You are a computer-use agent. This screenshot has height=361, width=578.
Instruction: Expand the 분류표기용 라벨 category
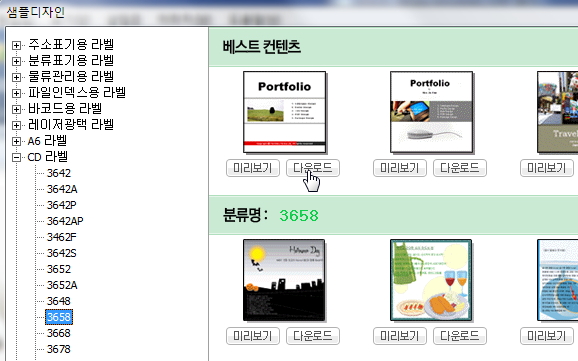pos(16,61)
